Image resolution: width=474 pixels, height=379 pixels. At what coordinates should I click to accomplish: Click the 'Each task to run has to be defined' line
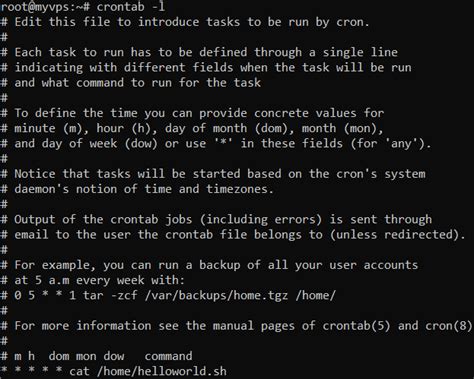click(x=199, y=52)
